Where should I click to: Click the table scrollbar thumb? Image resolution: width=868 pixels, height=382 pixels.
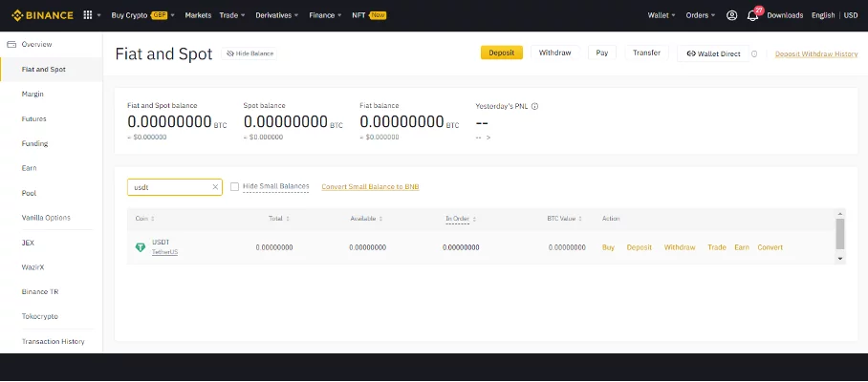pyautogui.click(x=840, y=234)
